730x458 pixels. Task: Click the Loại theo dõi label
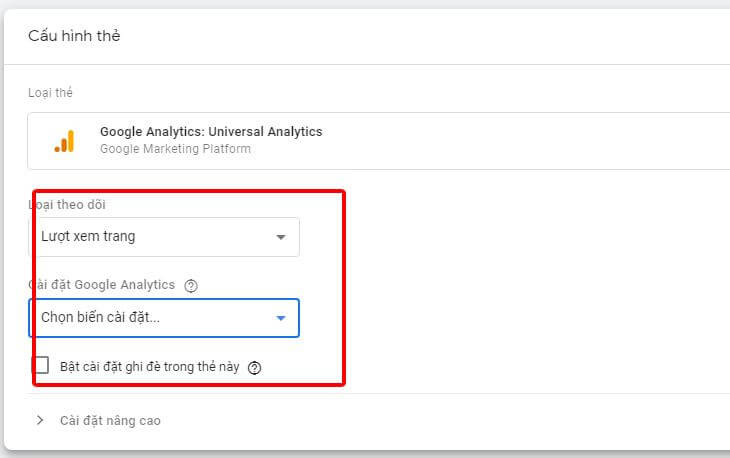tap(67, 205)
